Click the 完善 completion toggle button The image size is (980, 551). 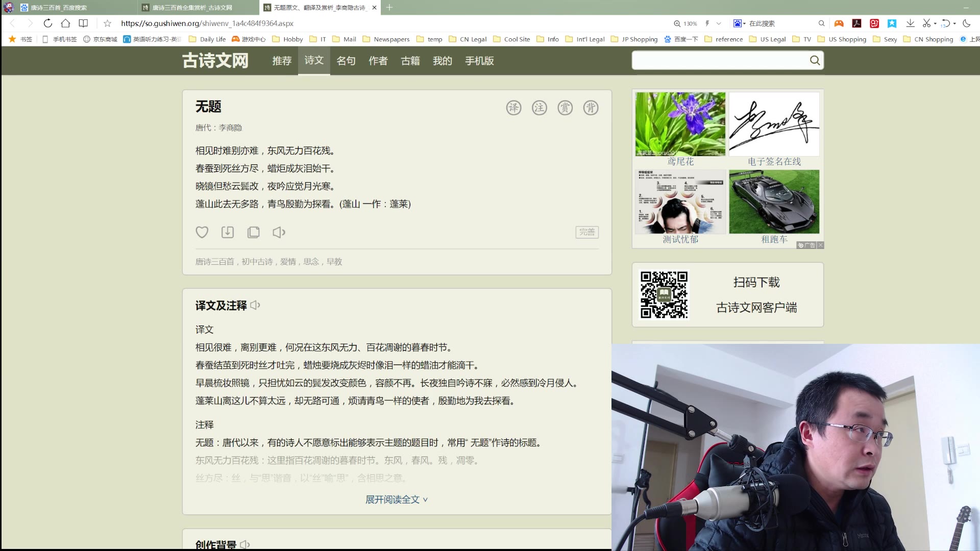pyautogui.click(x=585, y=232)
